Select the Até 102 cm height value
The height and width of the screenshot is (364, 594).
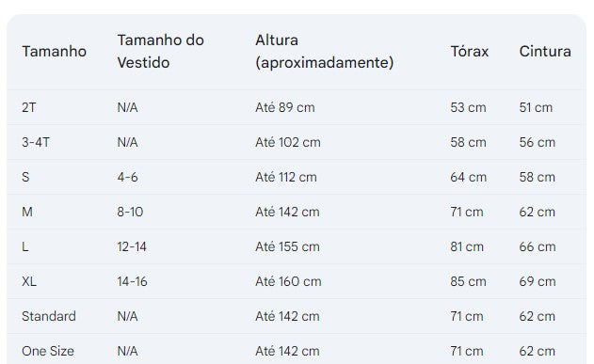point(288,142)
